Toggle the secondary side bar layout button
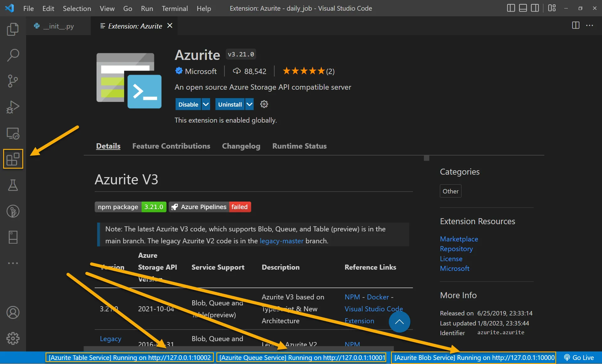The width and height of the screenshot is (602, 364). coord(535,8)
